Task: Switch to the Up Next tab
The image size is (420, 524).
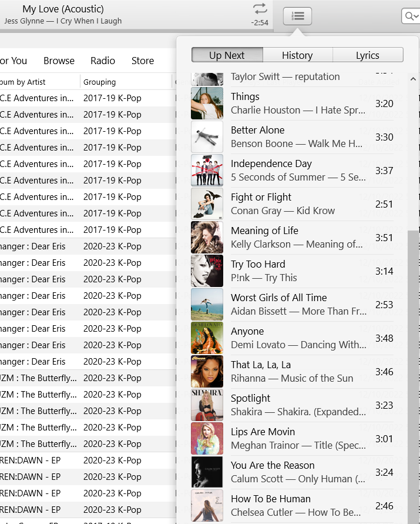Action: pos(227,55)
